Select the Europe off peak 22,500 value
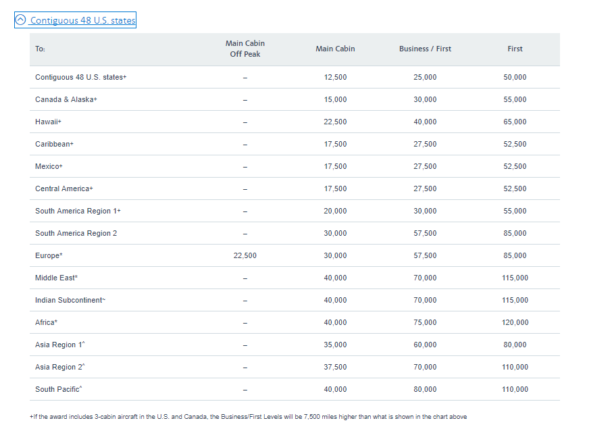Image resolution: width=610 pixels, height=429 pixels. tap(245, 256)
